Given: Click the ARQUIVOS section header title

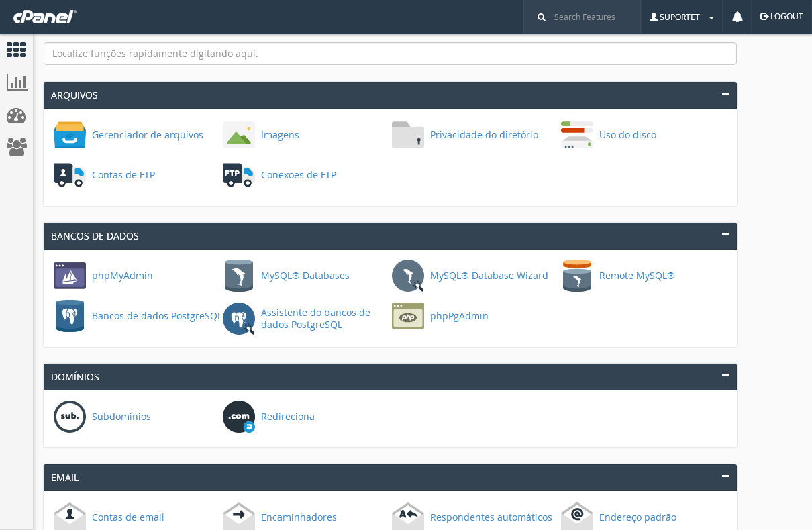Looking at the screenshot, I should [74, 95].
